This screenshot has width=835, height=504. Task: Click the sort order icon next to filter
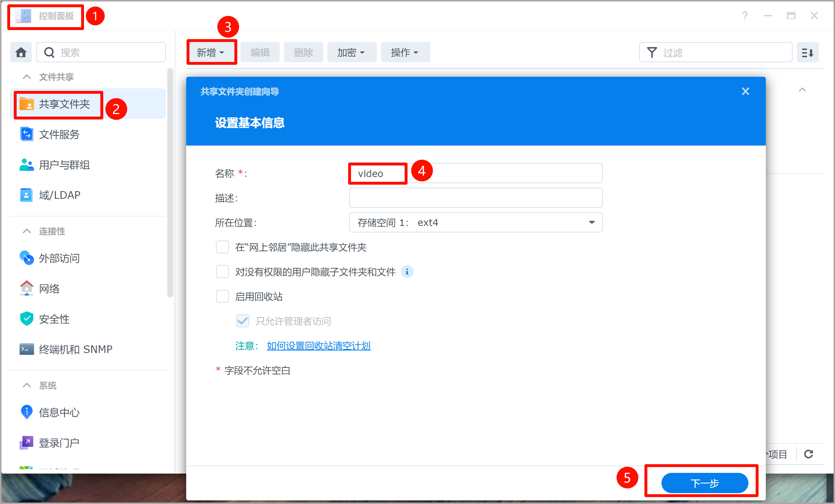pos(807,52)
